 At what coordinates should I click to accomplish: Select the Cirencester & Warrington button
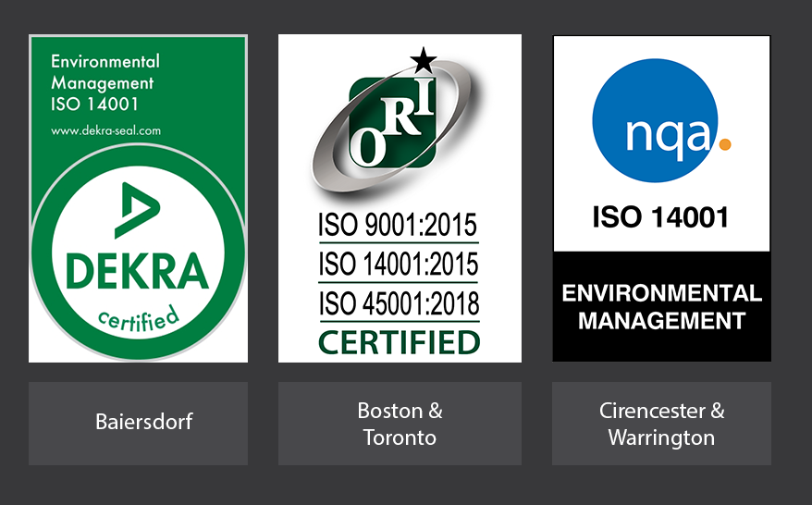pos(662,424)
